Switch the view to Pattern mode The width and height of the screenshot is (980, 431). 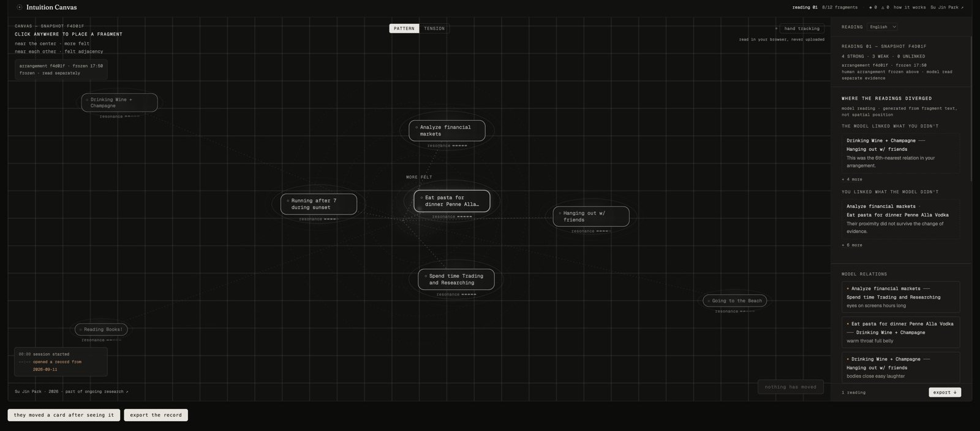click(x=404, y=28)
